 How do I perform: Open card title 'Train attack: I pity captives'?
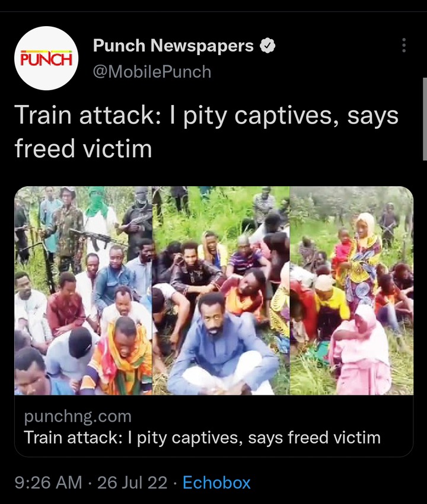click(202, 438)
